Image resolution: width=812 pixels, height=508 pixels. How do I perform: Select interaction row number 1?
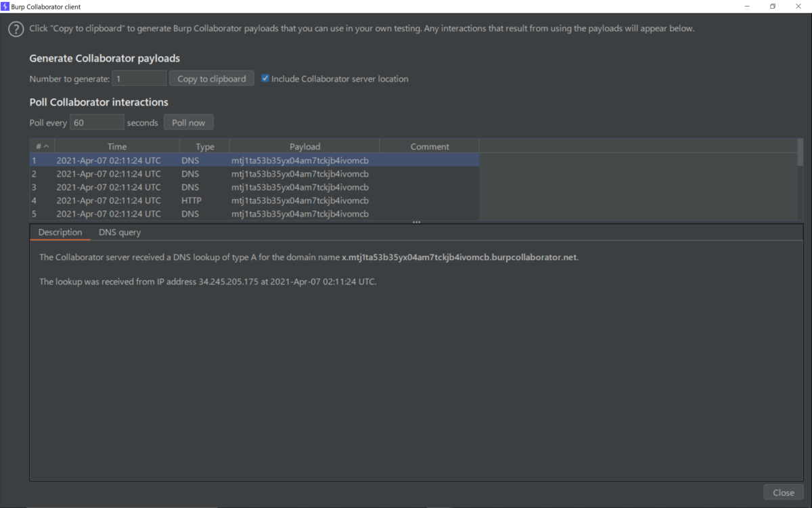[254, 161]
